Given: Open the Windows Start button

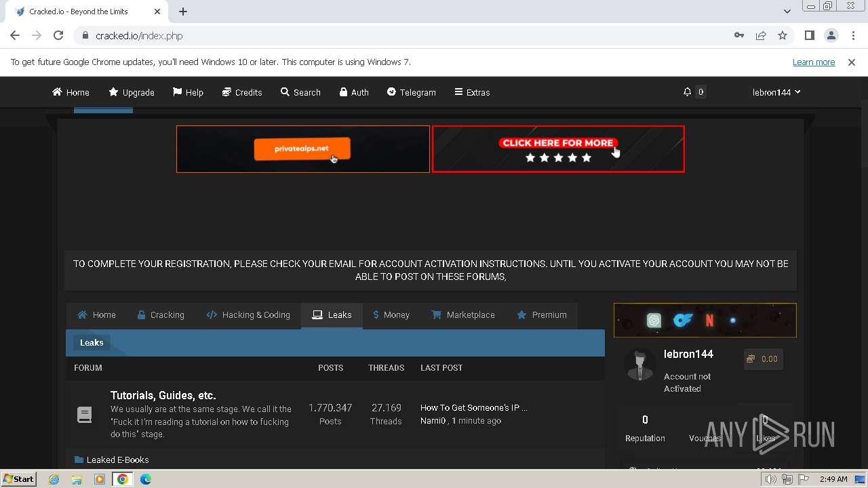Looking at the screenshot, I should click(x=18, y=479).
